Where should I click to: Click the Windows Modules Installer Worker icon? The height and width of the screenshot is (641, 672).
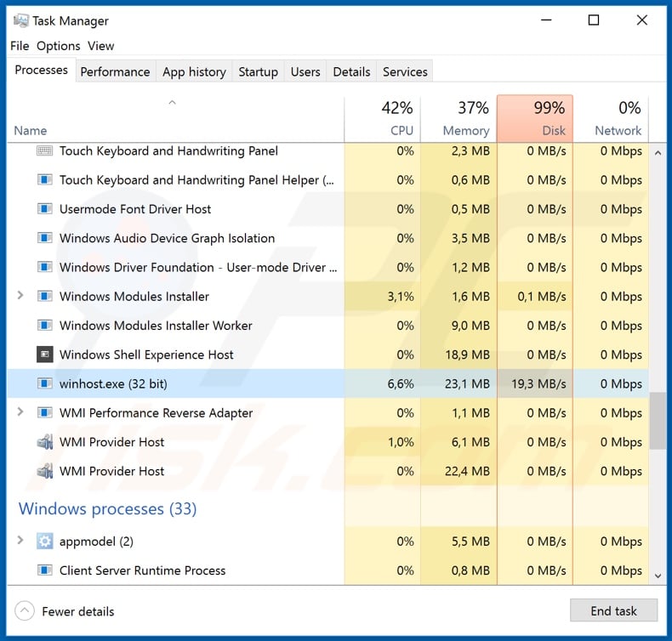[x=44, y=326]
